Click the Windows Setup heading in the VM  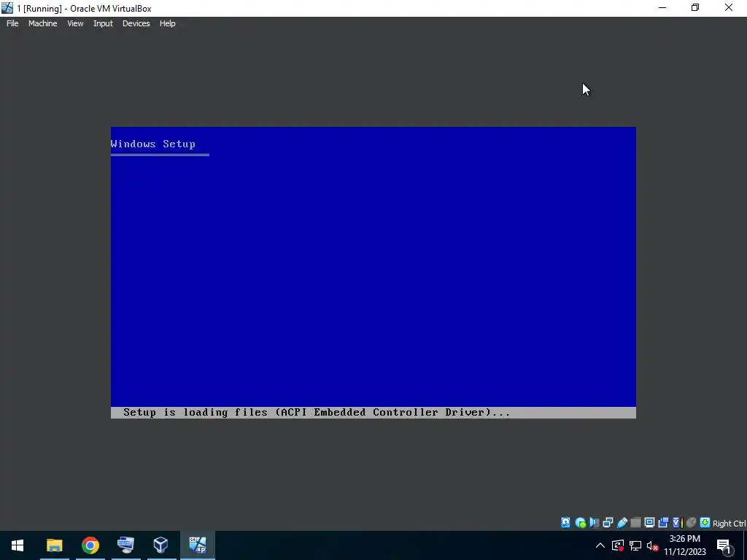click(x=153, y=144)
